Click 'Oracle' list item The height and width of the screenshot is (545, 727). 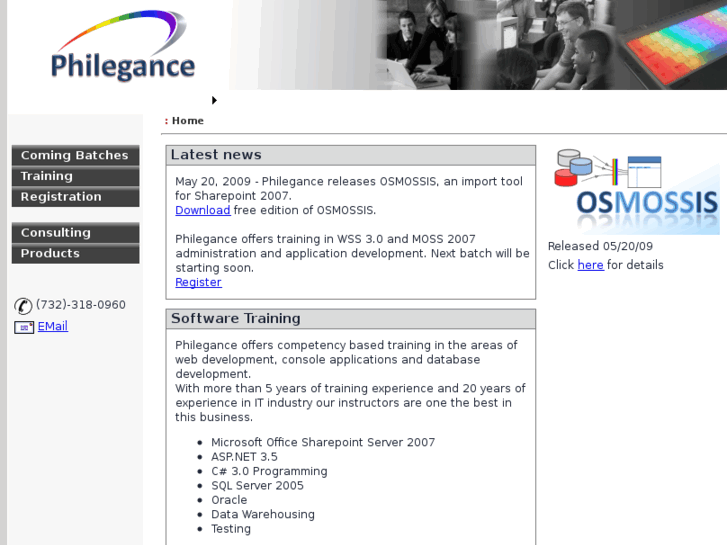pos(229,500)
